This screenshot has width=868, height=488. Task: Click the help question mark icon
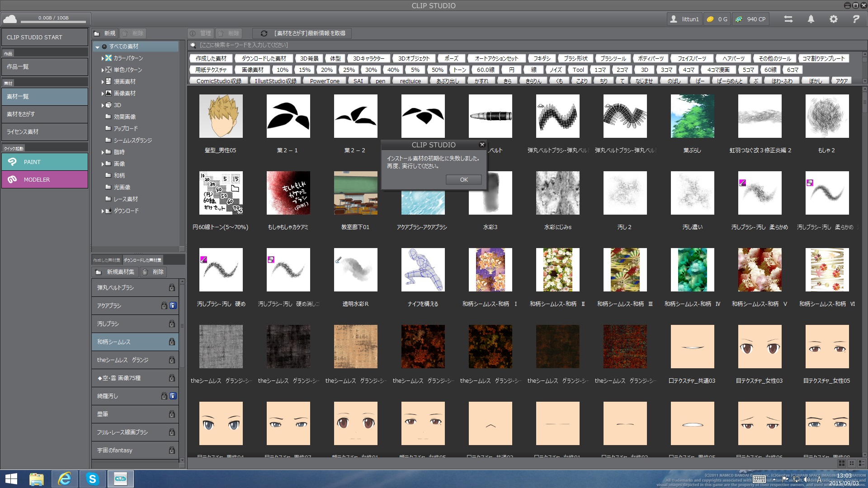pyautogui.click(x=856, y=19)
